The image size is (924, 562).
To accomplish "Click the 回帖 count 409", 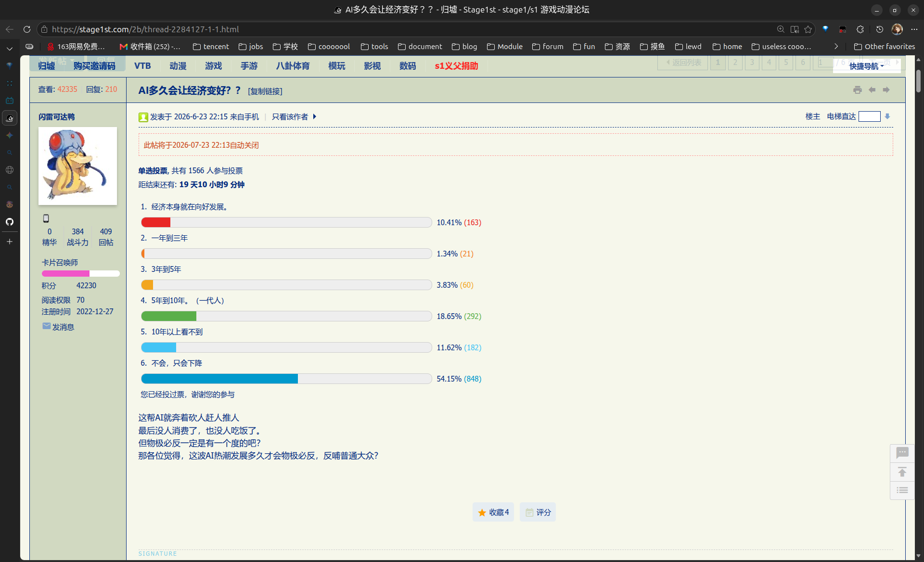I will [x=106, y=232].
